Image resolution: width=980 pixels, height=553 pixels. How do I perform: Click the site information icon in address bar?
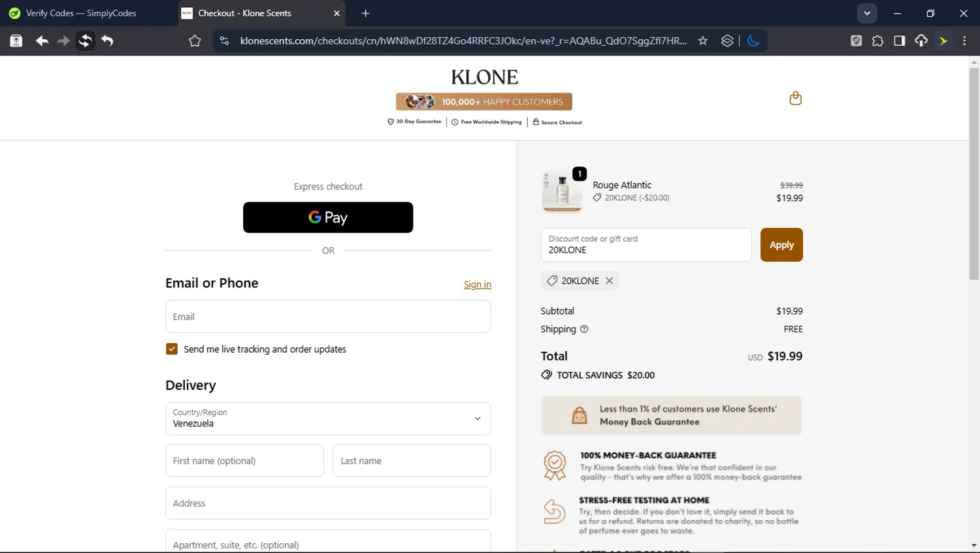tap(224, 40)
